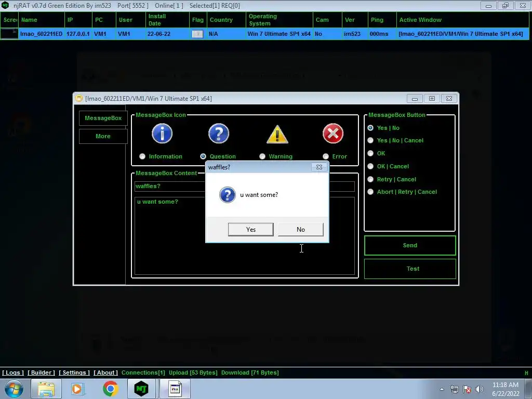
Task: Click the red Error X icon
Action: [x=333, y=134]
